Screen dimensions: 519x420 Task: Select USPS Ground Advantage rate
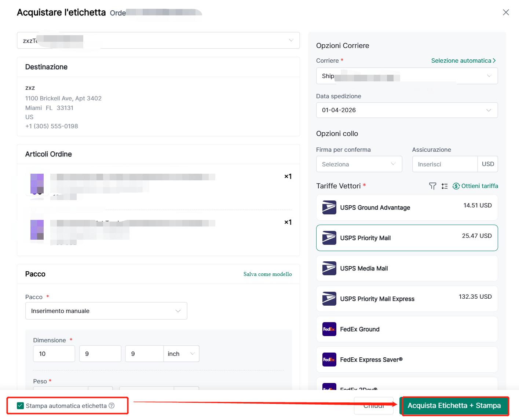pos(406,207)
